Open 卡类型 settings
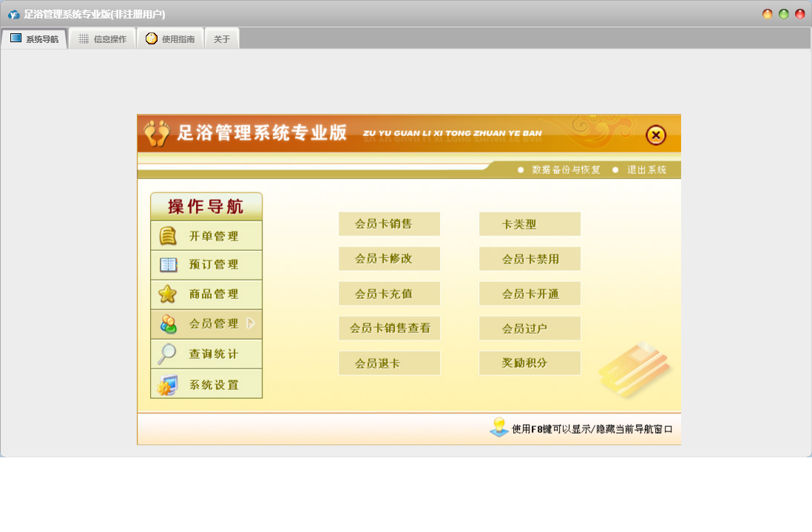This screenshot has width=812, height=532. tap(530, 224)
